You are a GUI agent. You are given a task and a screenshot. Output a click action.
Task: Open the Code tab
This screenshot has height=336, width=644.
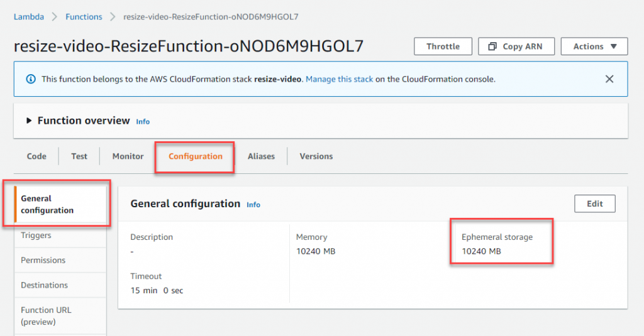point(36,156)
